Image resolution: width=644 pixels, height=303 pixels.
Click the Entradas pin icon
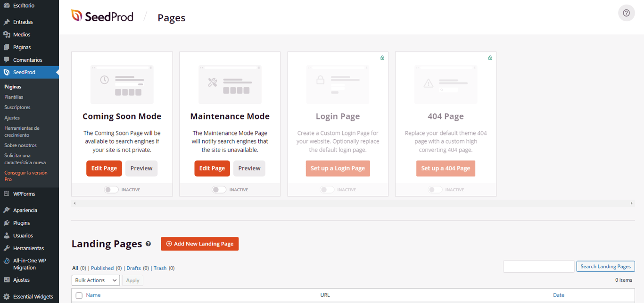point(7,22)
